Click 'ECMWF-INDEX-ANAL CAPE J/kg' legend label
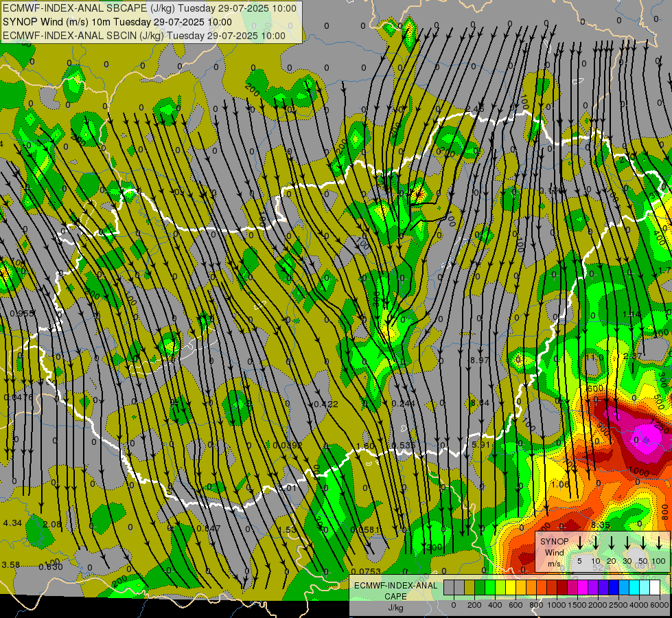This screenshot has height=618, width=672. tap(395, 597)
